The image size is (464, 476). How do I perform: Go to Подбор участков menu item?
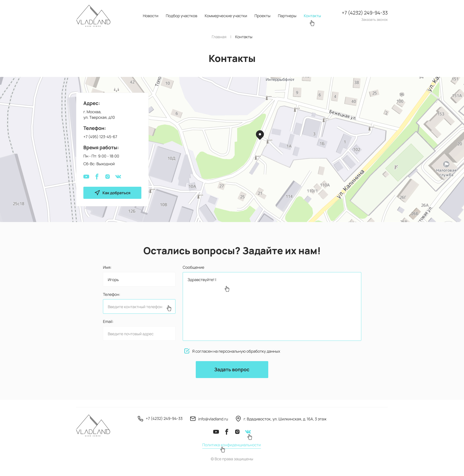(181, 16)
